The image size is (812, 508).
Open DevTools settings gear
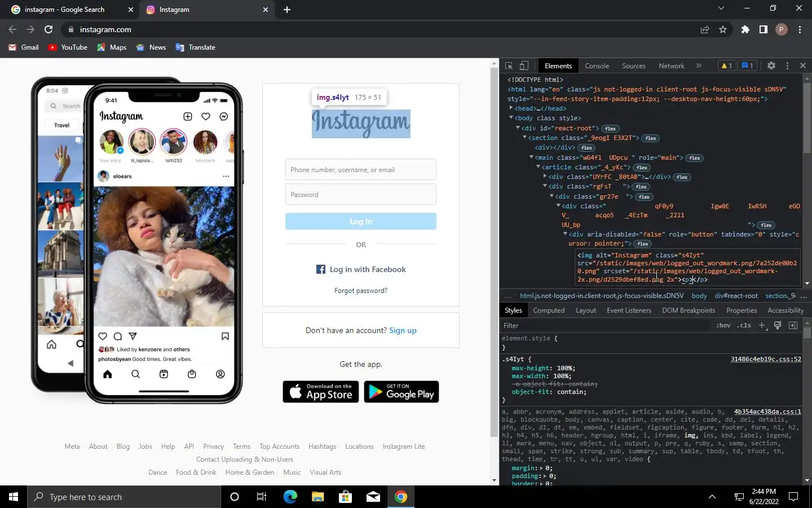[x=771, y=65]
